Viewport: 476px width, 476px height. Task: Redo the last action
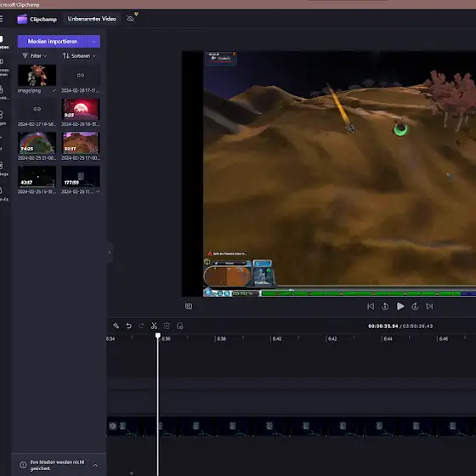click(141, 326)
